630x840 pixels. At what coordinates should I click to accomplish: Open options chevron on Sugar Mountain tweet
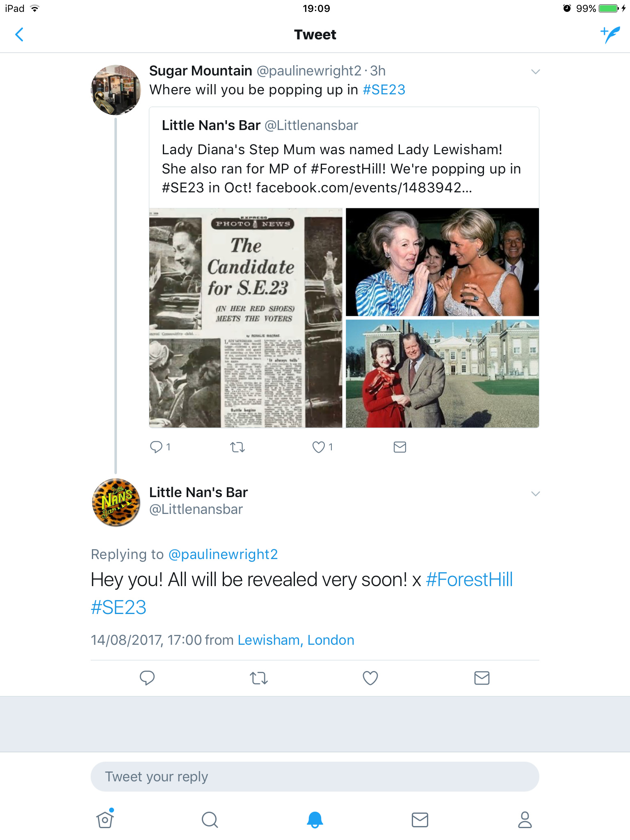point(535,72)
